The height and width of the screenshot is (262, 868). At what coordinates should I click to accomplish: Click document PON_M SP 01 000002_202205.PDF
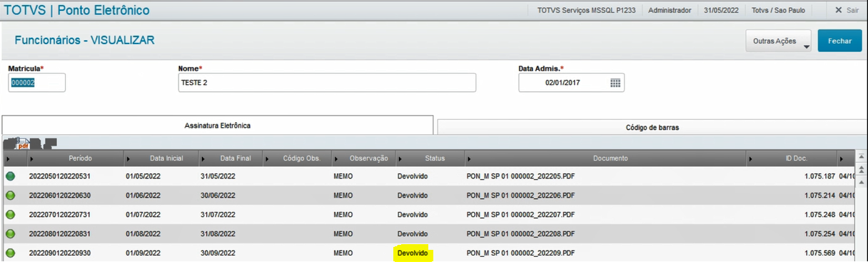coord(520,176)
